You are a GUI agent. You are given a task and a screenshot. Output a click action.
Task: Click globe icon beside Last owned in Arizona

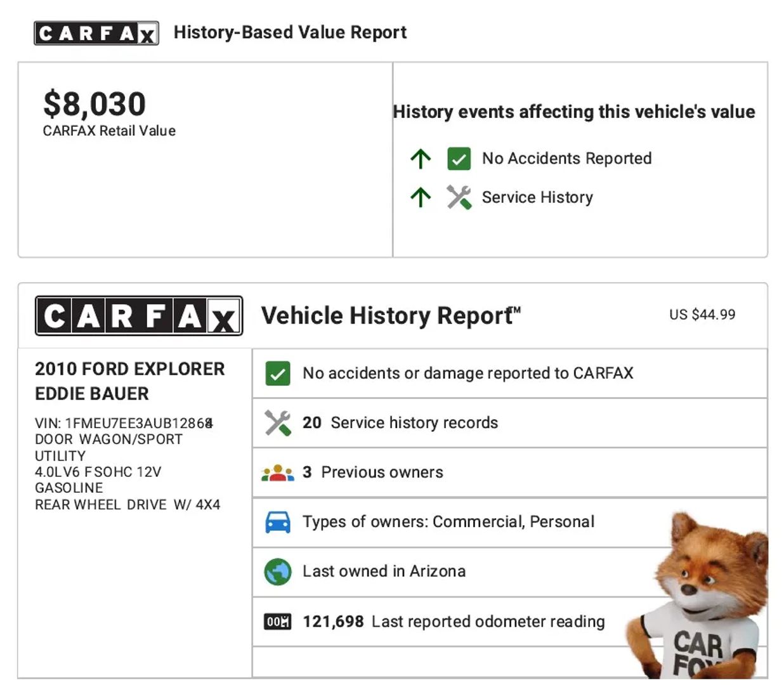pyautogui.click(x=278, y=571)
